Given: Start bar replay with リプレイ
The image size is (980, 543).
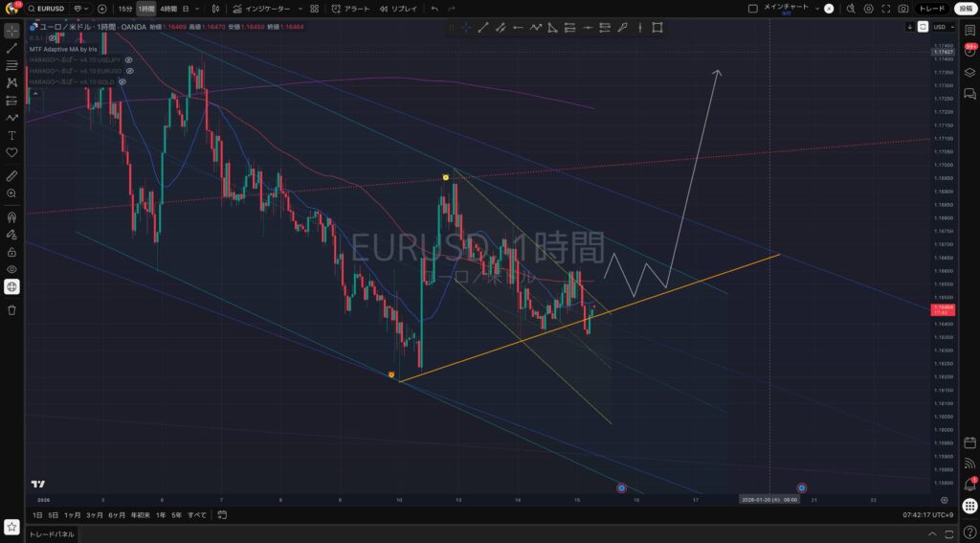Looking at the screenshot, I should tap(398, 9).
